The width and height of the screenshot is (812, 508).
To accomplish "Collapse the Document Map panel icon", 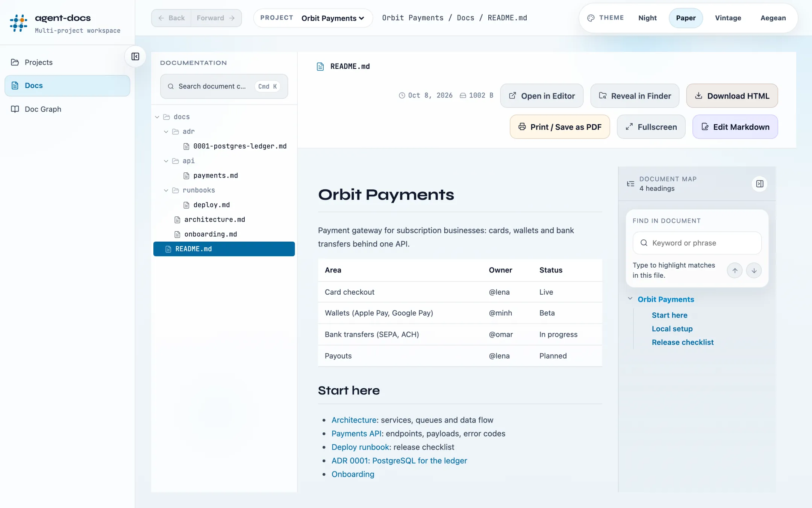I will click(x=760, y=184).
